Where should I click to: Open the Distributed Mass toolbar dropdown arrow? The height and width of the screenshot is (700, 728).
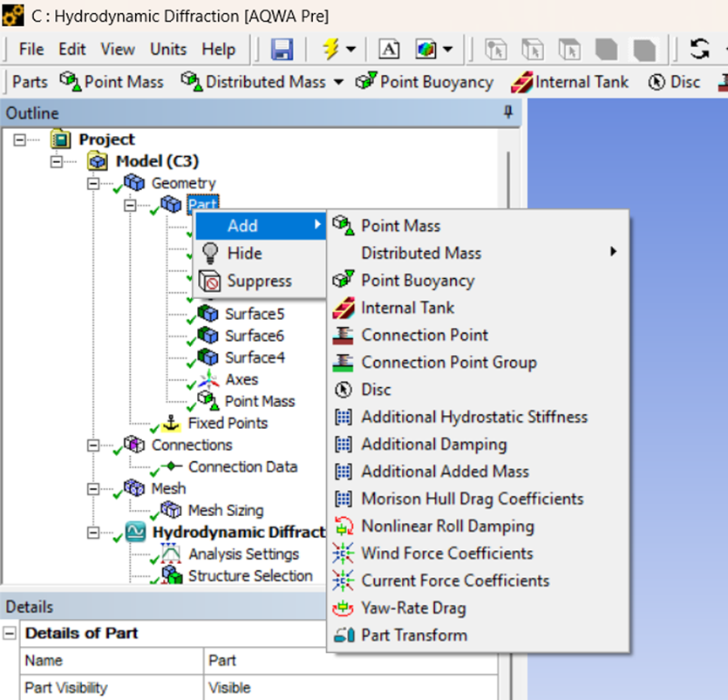339,82
